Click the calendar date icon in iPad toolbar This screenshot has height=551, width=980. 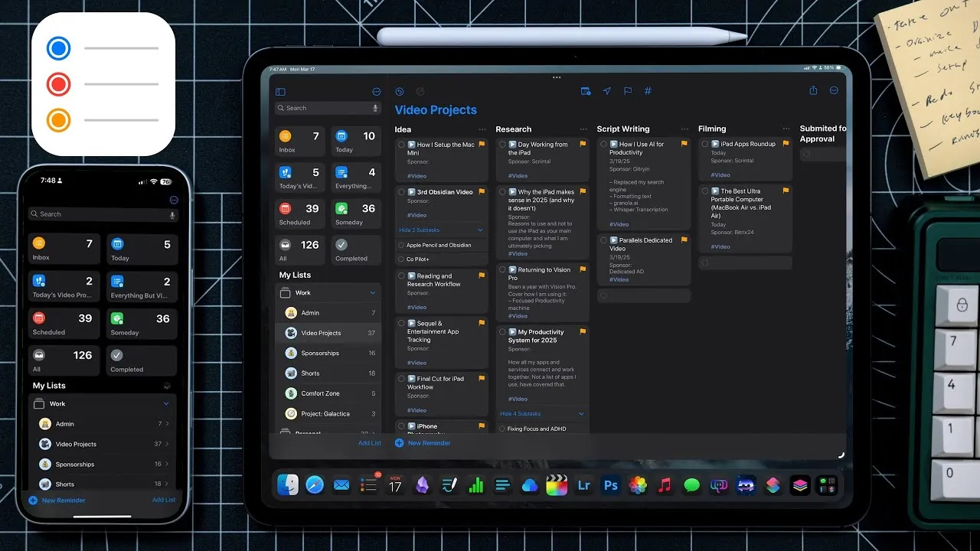click(x=586, y=91)
